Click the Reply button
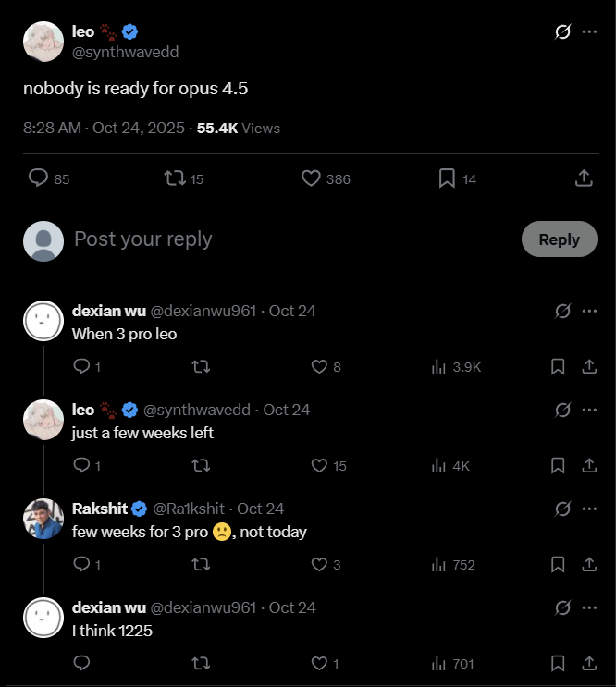Screen dimensions: 616x687 [x=559, y=239]
